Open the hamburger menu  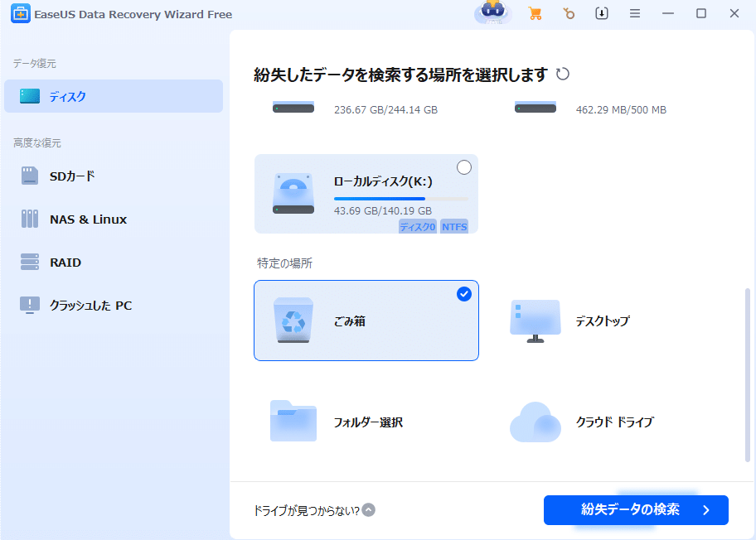(635, 13)
